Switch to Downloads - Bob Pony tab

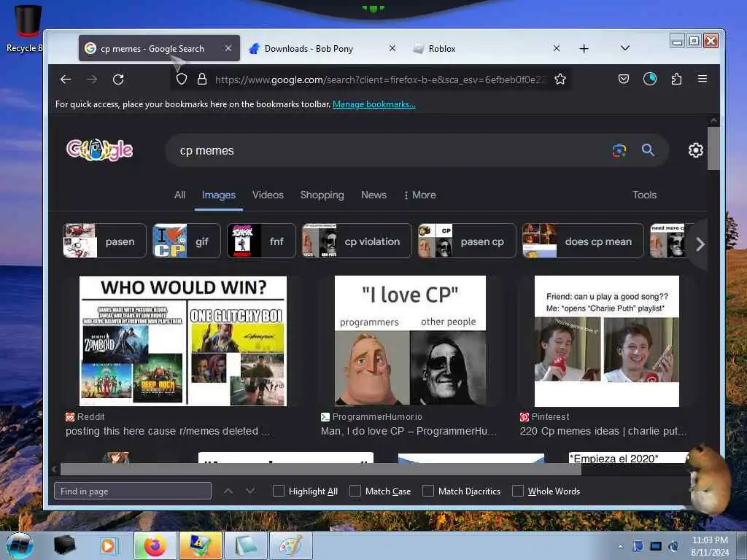tap(324, 49)
